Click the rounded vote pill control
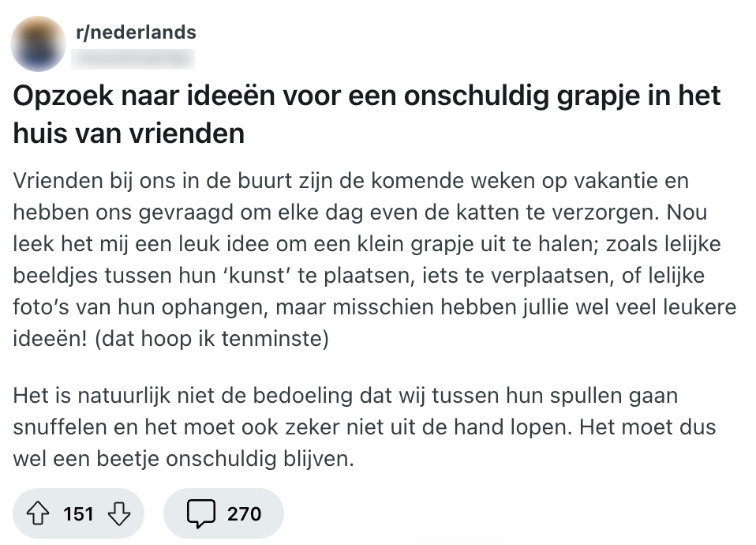The width and height of the screenshot is (756, 545). (x=78, y=513)
